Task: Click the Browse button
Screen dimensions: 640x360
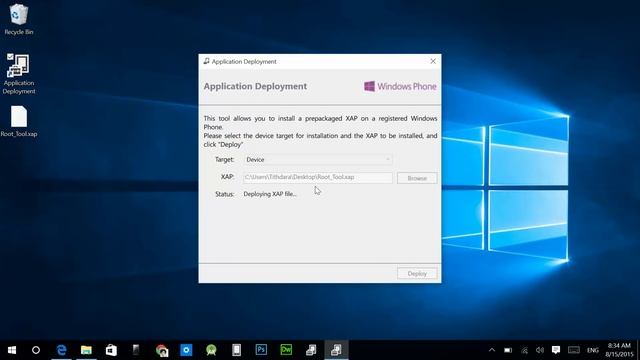Action: (x=417, y=178)
